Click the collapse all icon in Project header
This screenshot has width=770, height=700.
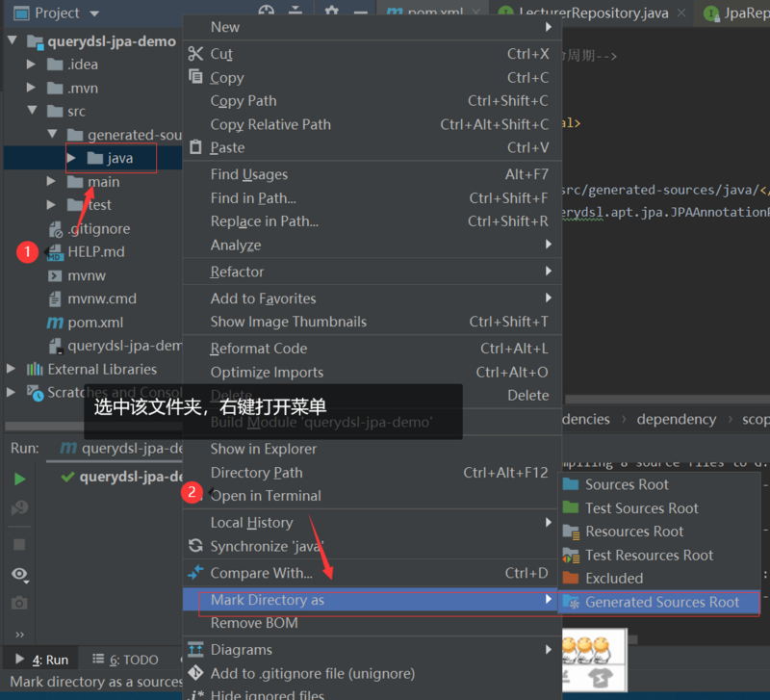click(x=295, y=10)
